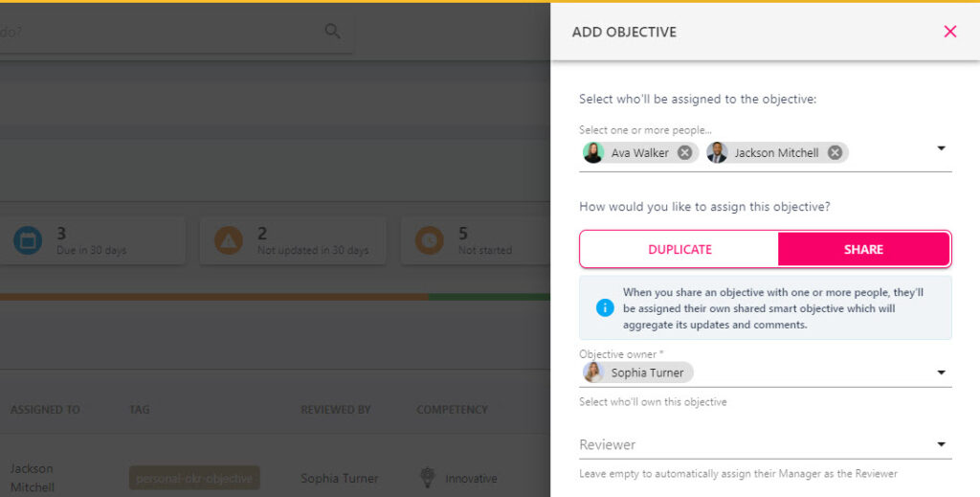Remove Ava Walker from assignees
Viewport: 980px width, 497px height.
(x=685, y=152)
